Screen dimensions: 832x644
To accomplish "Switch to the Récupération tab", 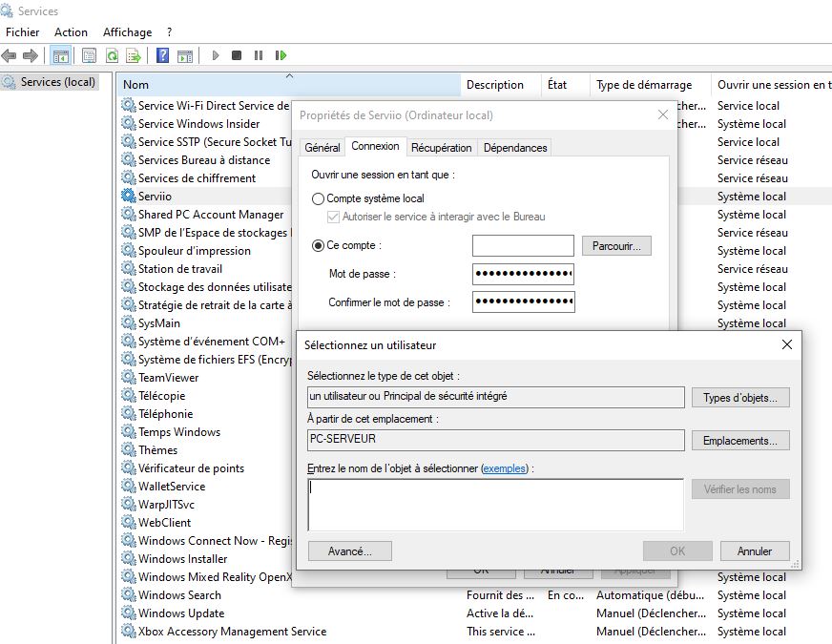I will pyautogui.click(x=441, y=148).
